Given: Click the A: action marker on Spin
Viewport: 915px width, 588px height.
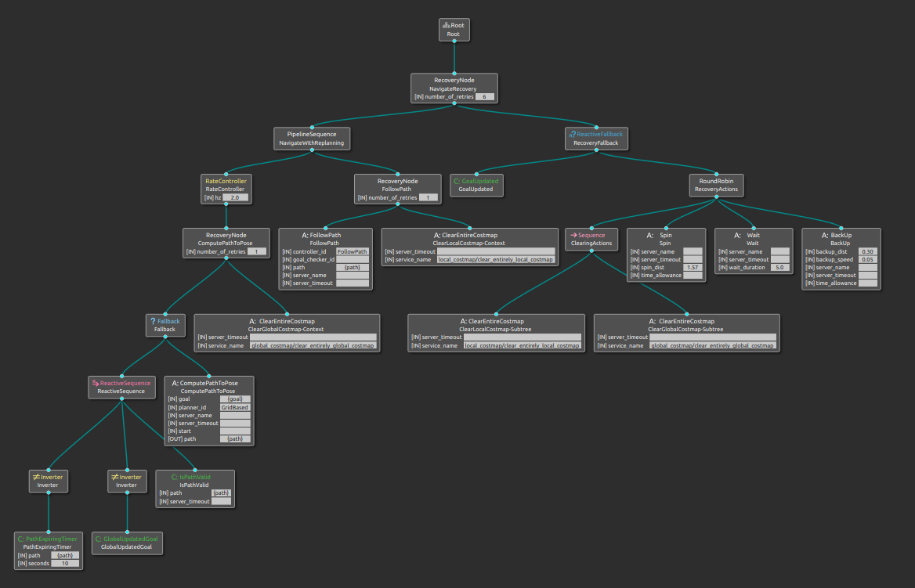Looking at the screenshot, I should [649, 235].
